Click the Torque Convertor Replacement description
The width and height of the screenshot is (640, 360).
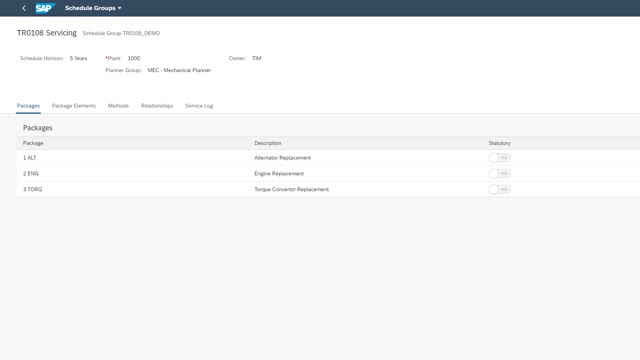click(x=291, y=189)
